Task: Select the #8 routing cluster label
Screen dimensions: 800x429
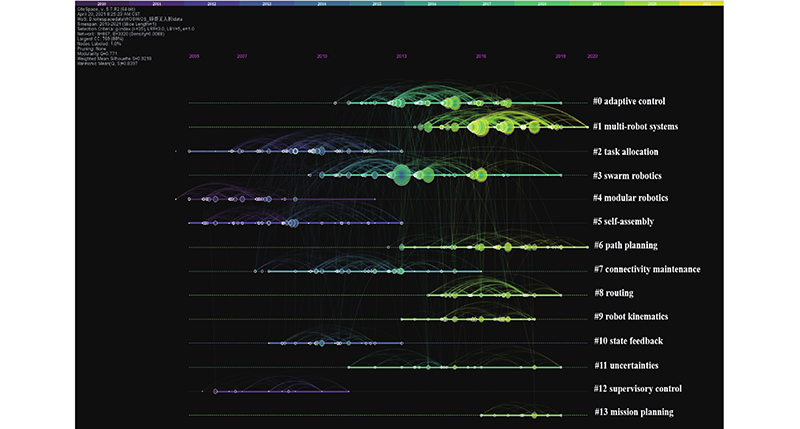Action: (614, 293)
